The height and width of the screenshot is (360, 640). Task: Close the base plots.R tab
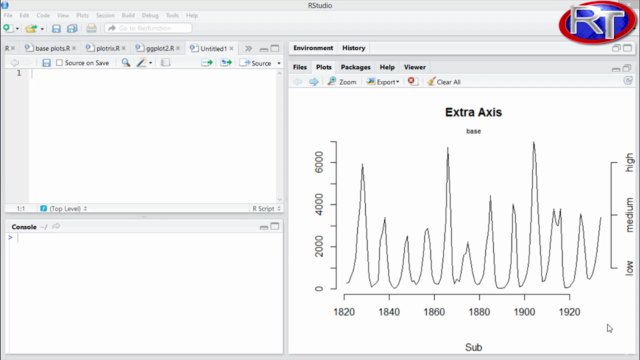pos(74,48)
